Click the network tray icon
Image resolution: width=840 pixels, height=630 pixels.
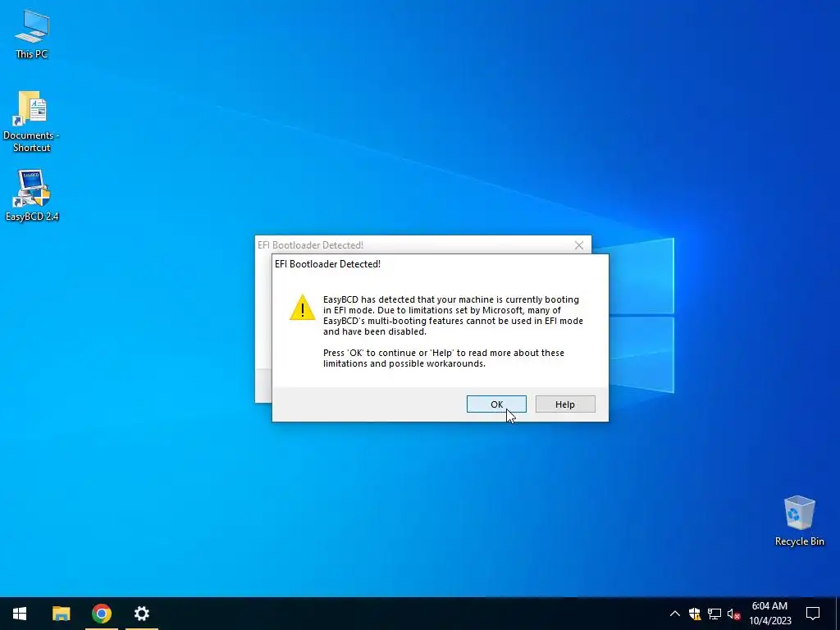(x=714, y=614)
